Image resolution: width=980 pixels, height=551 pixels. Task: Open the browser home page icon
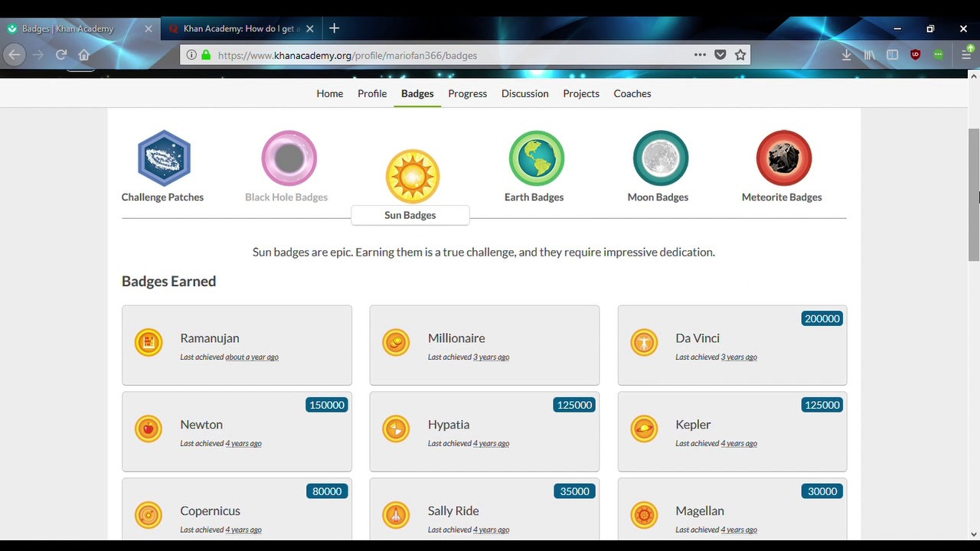click(84, 54)
